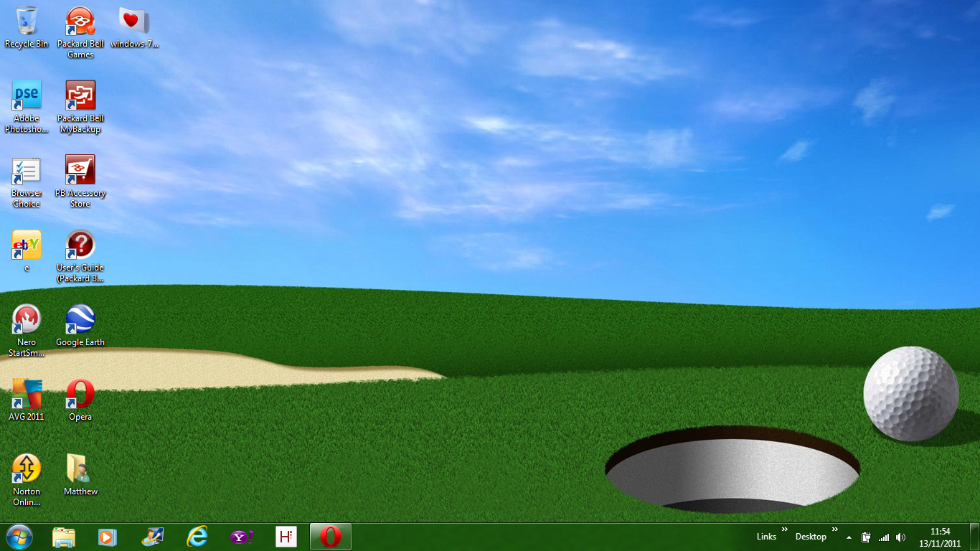The width and height of the screenshot is (980, 551).
Task: Select the Matthew user folder
Action: (x=80, y=474)
